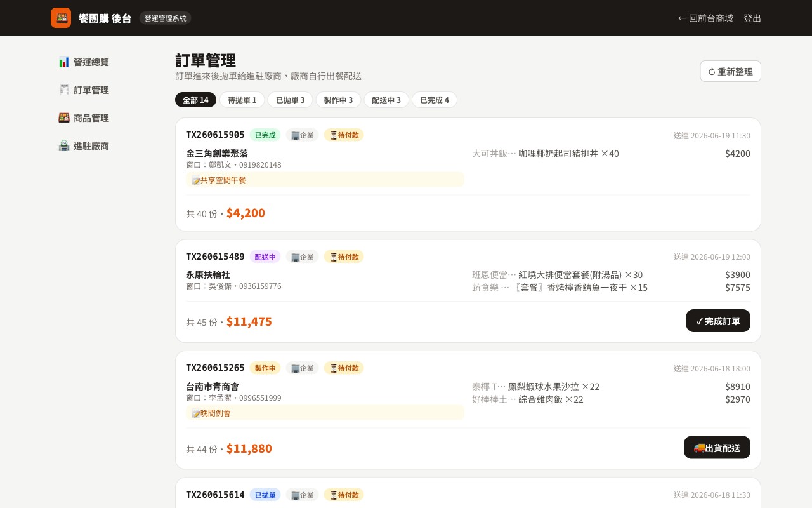
Task: Click the 饗團購 後台 title
Action: [x=105, y=18]
